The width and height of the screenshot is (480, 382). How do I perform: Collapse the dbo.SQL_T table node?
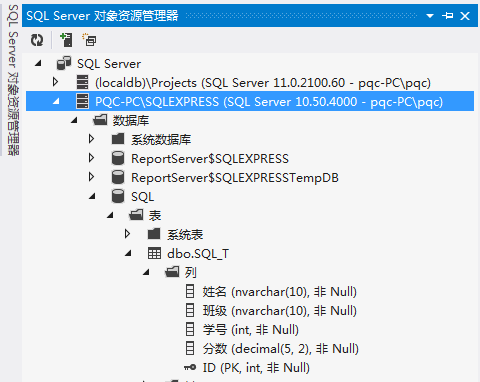128,254
